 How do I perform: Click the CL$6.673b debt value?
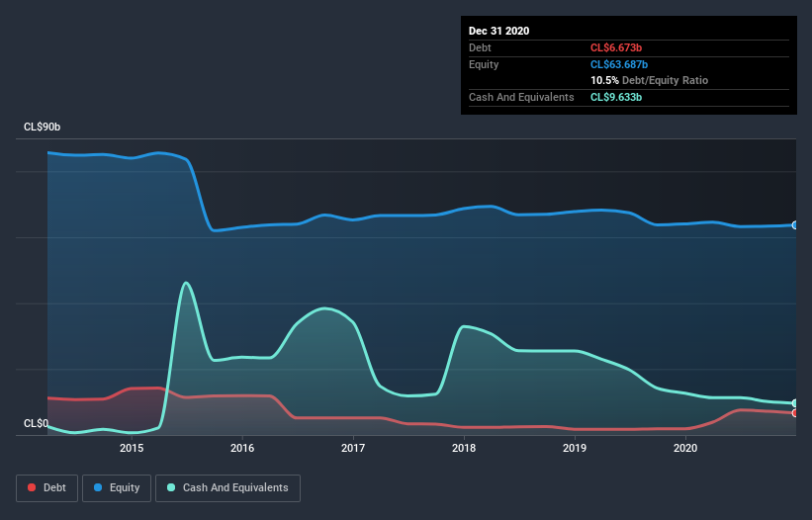pyautogui.click(x=616, y=47)
